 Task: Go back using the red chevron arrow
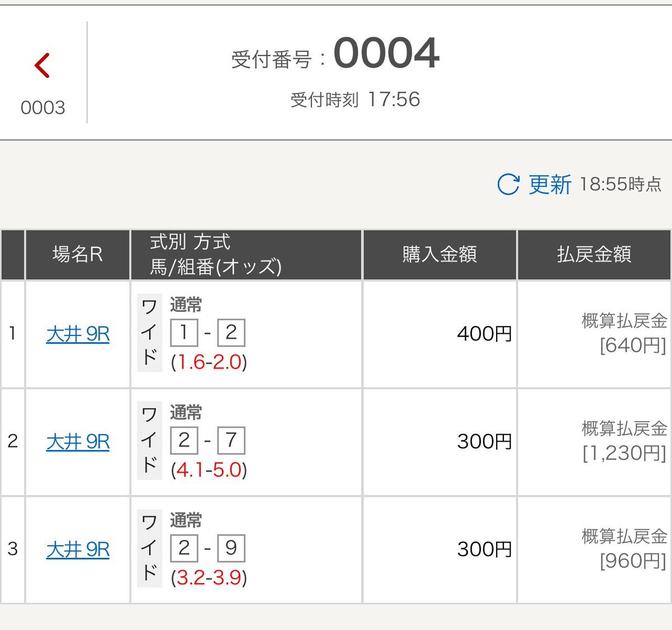click(43, 66)
